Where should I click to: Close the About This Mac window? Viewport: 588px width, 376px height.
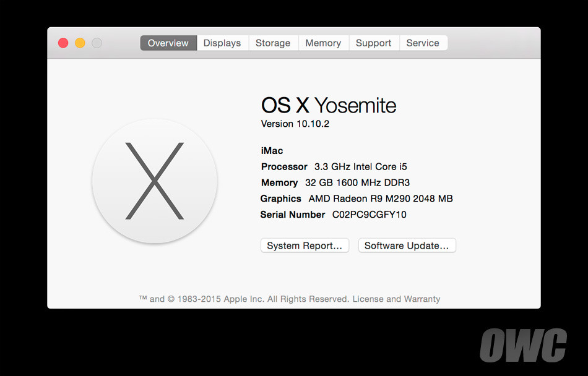point(63,43)
